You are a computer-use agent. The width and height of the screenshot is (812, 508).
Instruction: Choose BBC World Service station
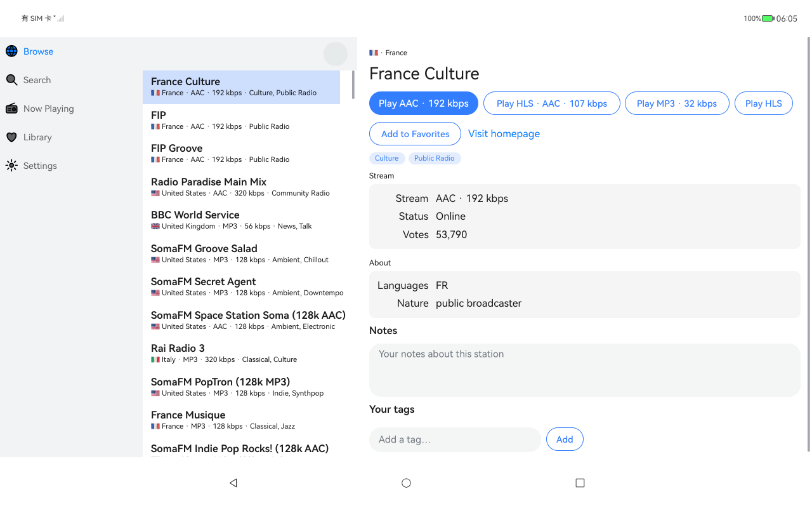(242, 220)
